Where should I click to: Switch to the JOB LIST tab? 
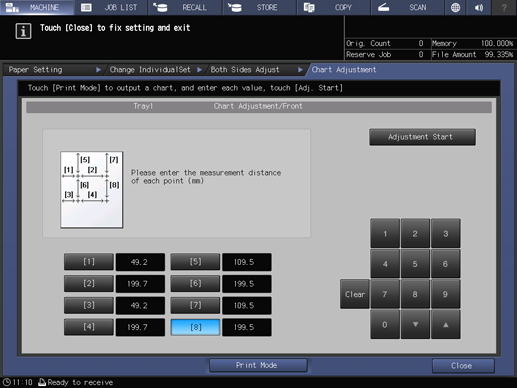point(111,7)
